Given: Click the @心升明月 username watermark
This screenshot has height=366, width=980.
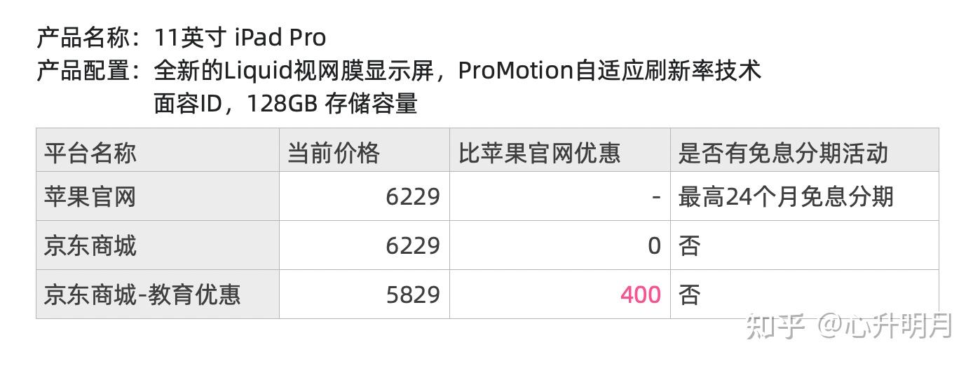Looking at the screenshot, I should point(887,326).
